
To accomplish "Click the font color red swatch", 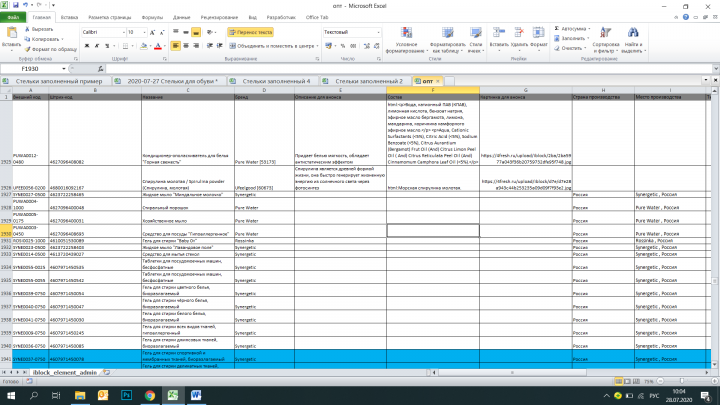I will [x=158, y=46].
